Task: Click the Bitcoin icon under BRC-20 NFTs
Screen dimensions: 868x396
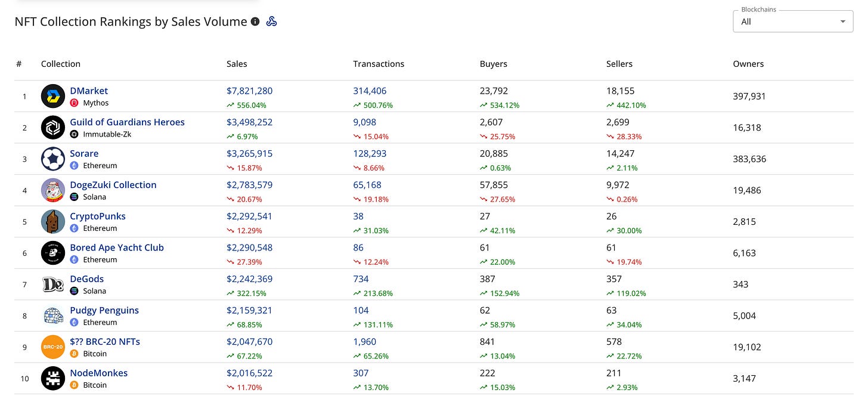Action: [75, 354]
